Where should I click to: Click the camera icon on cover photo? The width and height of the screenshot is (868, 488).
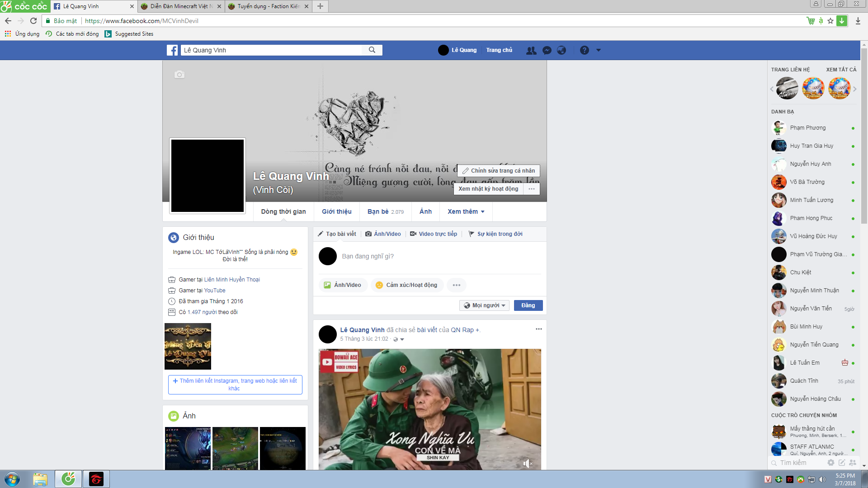(x=179, y=75)
